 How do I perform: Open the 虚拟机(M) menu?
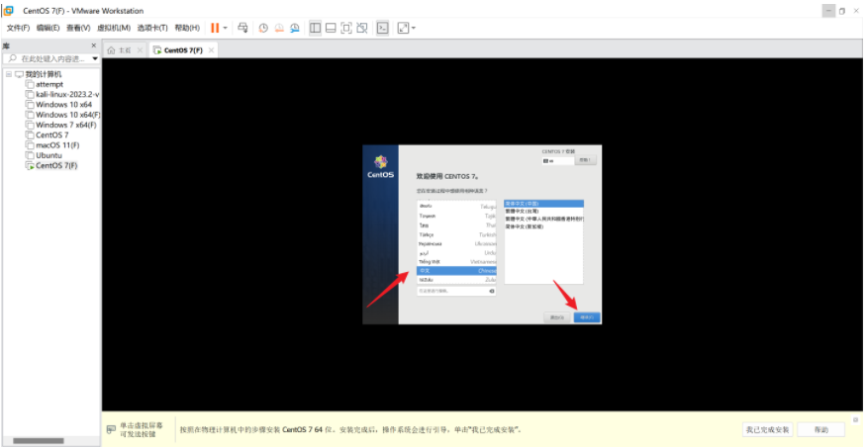click(114, 28)
